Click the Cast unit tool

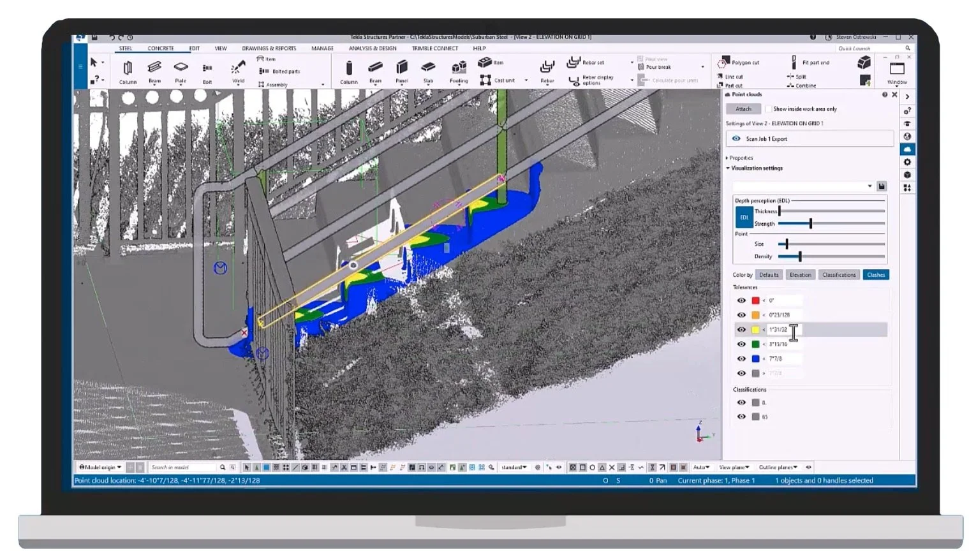[x=498, y=80]
